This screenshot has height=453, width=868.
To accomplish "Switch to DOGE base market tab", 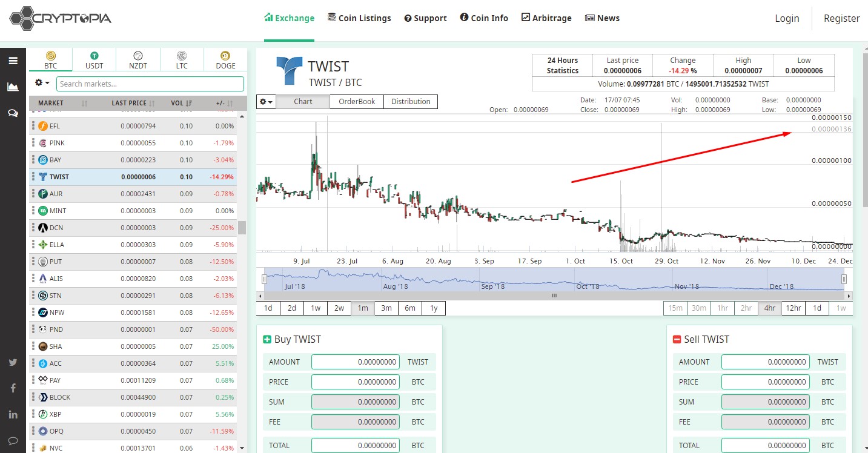I will click(x=225, y=60).
